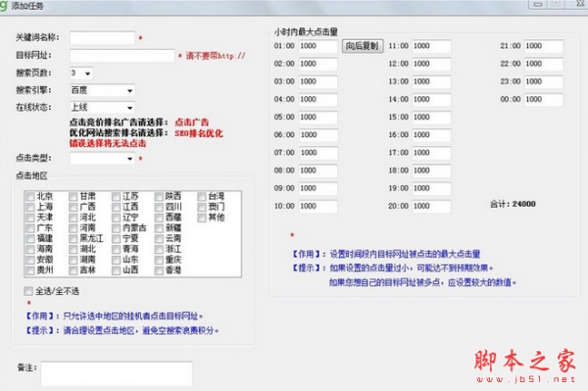Open the click type (点击类型) dropdown
588x391 pixels.
102,159
